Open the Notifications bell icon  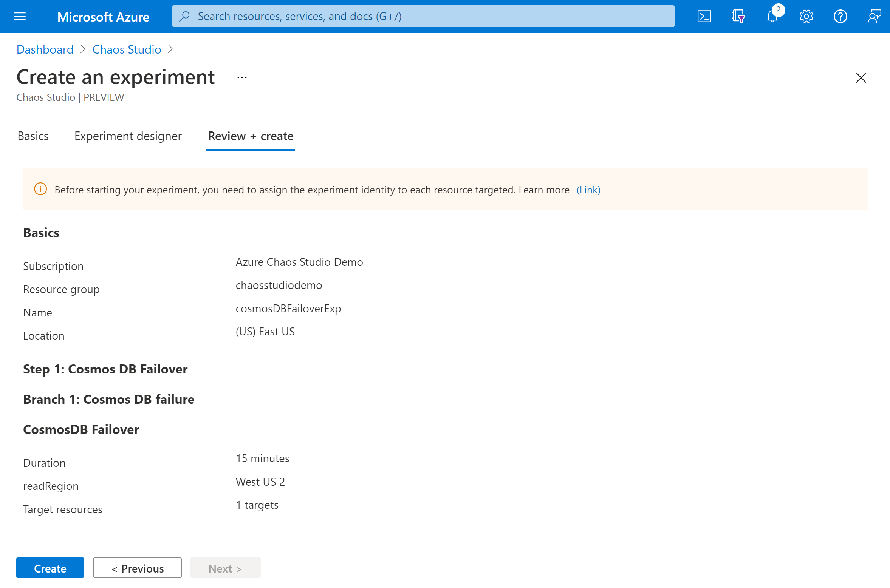[x=772, y=16]
